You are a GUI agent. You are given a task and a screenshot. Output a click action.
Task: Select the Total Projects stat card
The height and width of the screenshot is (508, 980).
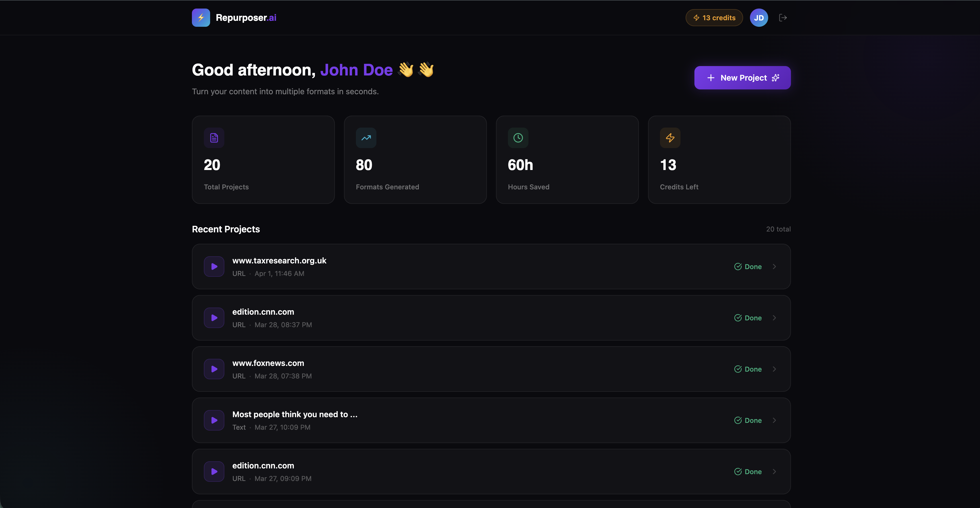tap(263, 159)
